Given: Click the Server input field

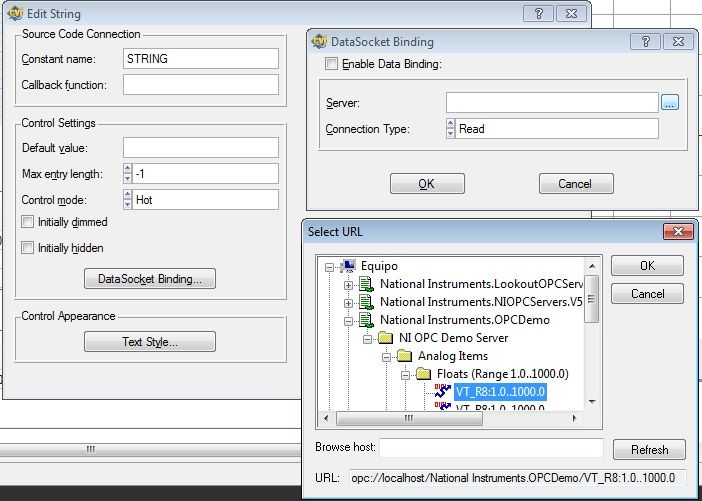Looking at the screenshot, I should tap(552, 103).
